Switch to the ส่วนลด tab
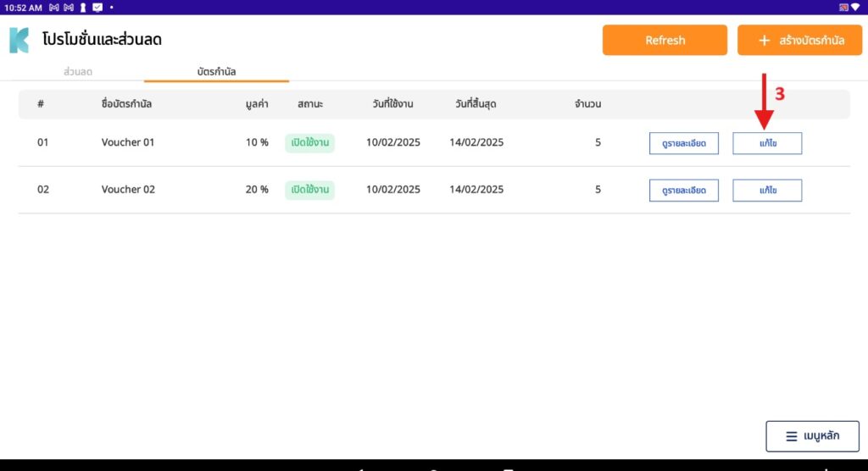The image size is (868, 471). click(78, 72)
